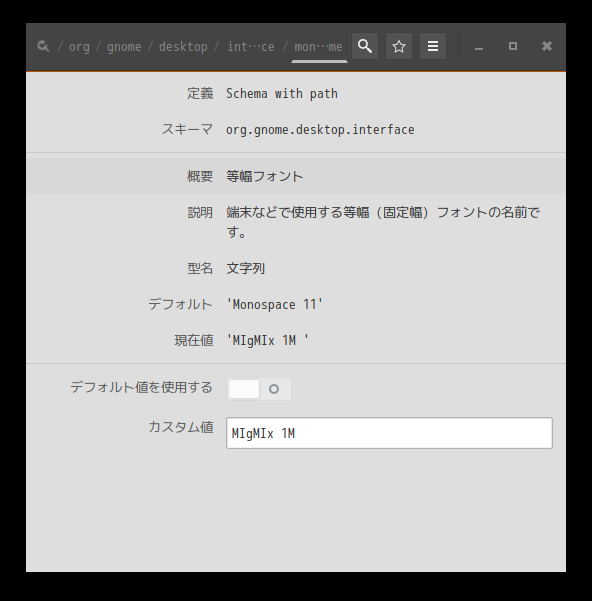Click the カスタム値 label

point(180,427)
